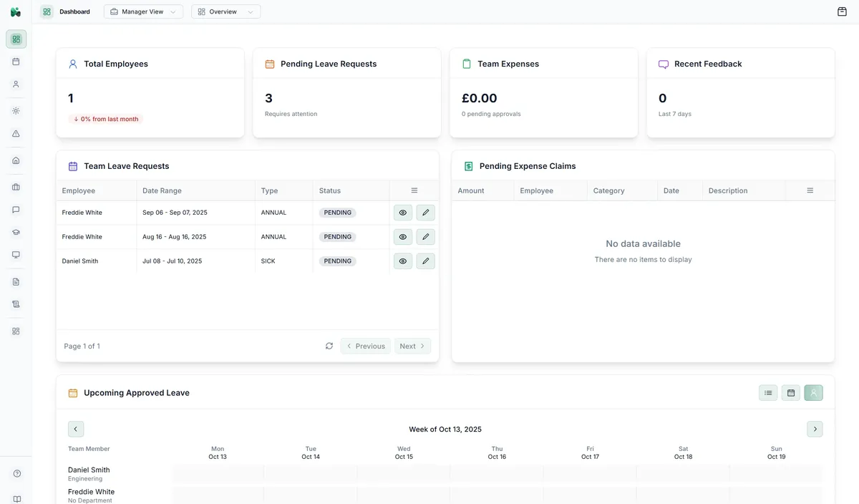Viewport: 859px width, 504px height.
Task: Switch Upcoming Approved Leave to team member view
Action: tap(813, 392)
